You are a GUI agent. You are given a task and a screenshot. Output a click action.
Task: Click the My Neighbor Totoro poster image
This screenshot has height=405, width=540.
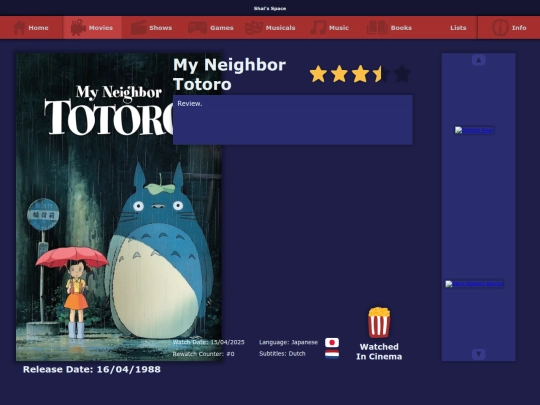coord(119,207)
